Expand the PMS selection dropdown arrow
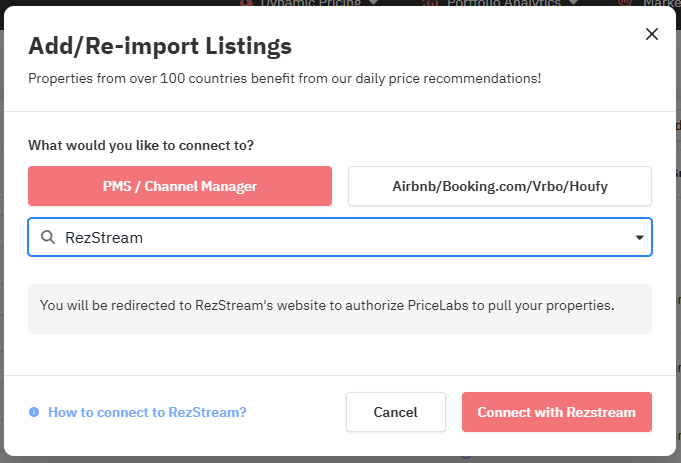 (639, 238)
